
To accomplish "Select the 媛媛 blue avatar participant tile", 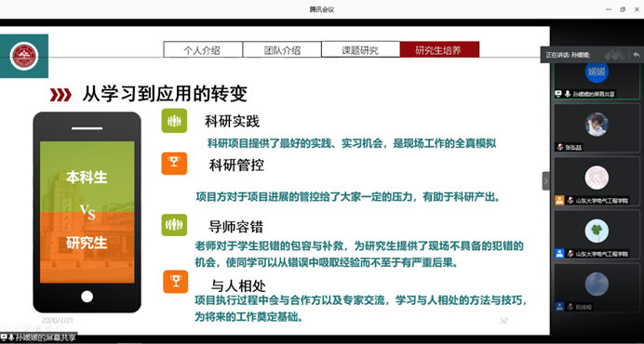I will [x=597, y=80].
